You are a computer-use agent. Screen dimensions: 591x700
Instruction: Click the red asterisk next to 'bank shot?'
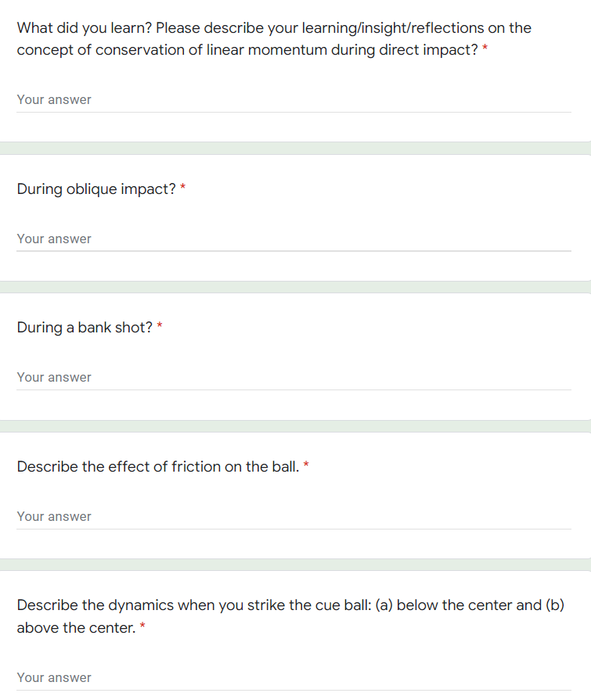160,326
